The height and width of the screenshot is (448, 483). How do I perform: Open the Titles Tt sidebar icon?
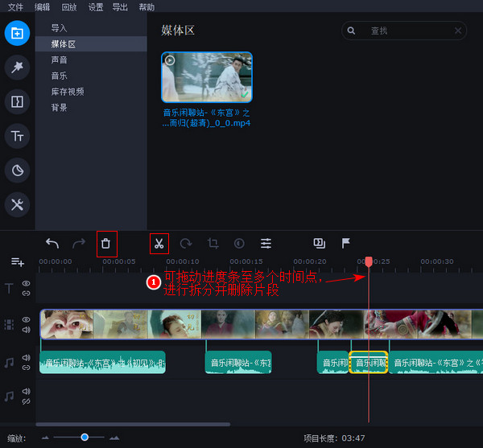(x=17, y=136)
